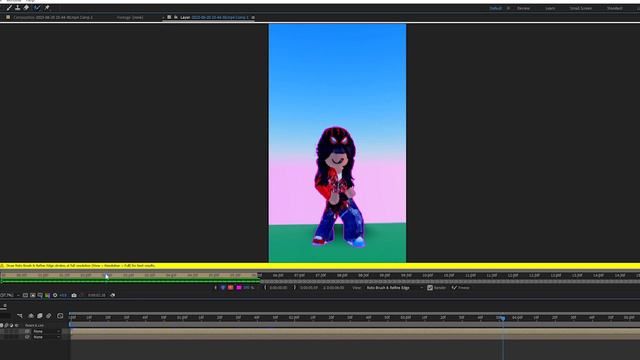This screenshot has height=360, width=640.
Task: Select the Clone Stamp tool
Action: click(18, 8)
